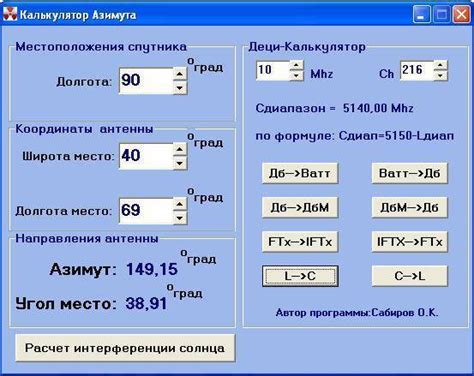Click the Азимут result value 149,15
This screenshot has height=376, width=474.
pyautogui.click(x=152, y=269)
